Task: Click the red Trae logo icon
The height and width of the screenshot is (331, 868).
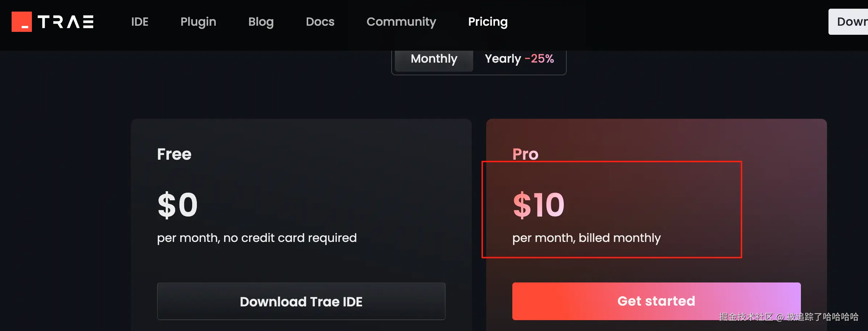Action: pos(21,22)
